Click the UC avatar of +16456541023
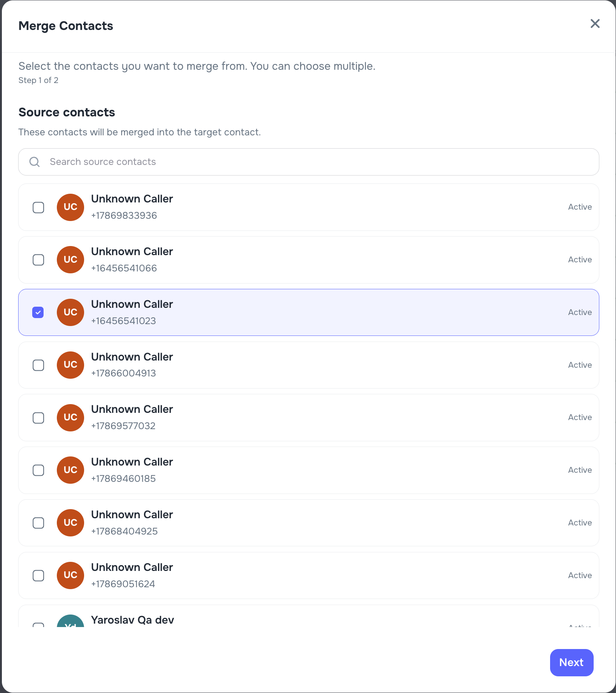 click(70, 312)
